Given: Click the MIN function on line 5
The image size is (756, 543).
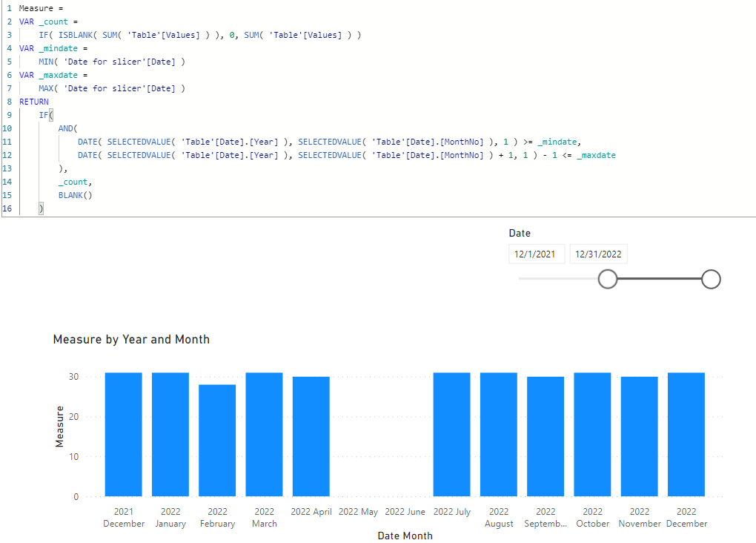Looking at the screenshot, I should click(x=46, y=62).
